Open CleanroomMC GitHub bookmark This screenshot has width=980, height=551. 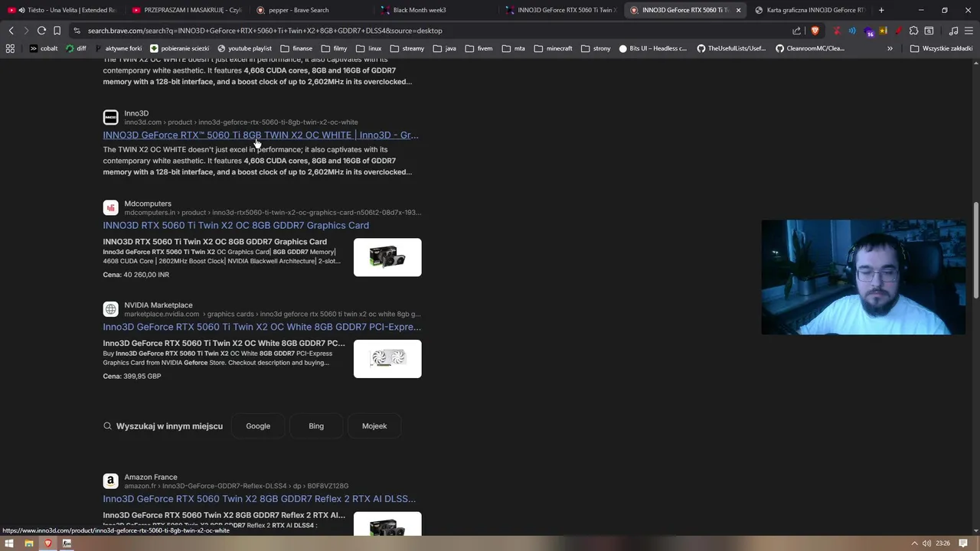[x=810, y=48]
